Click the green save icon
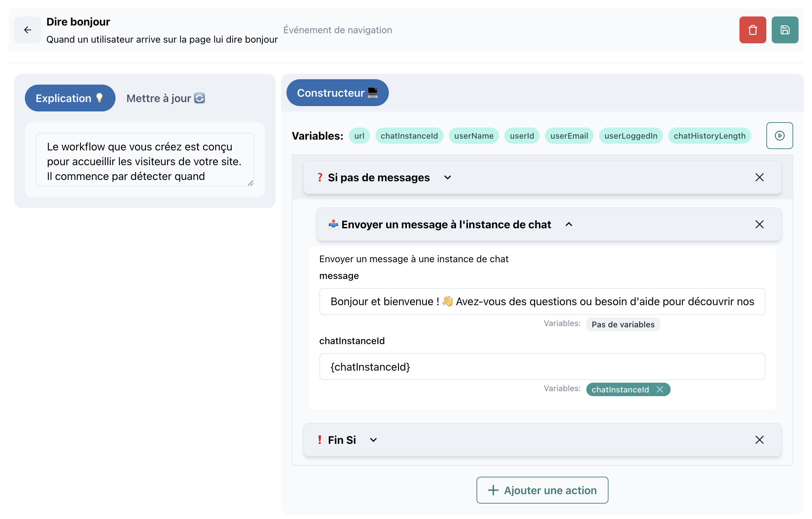 click(784, 30)
